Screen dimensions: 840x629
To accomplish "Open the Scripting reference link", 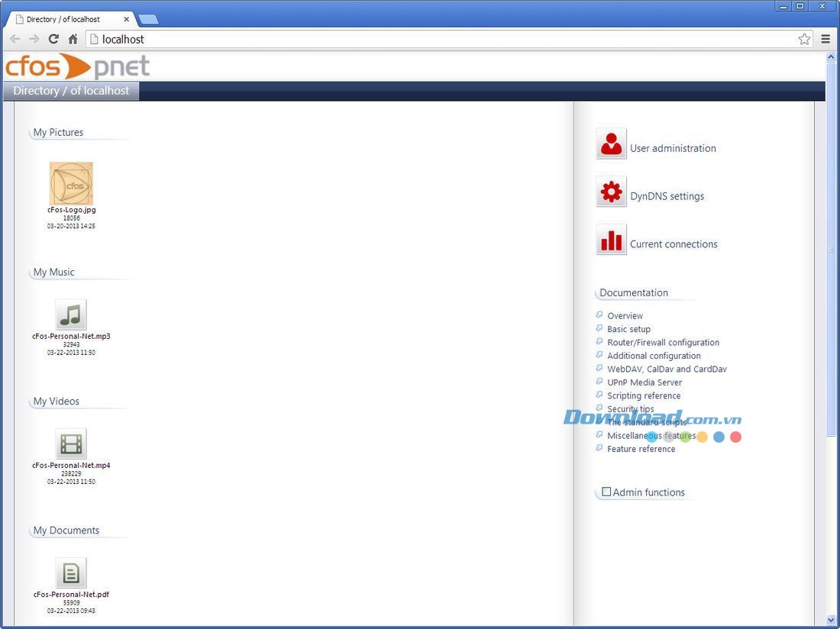I will [644, 396].
